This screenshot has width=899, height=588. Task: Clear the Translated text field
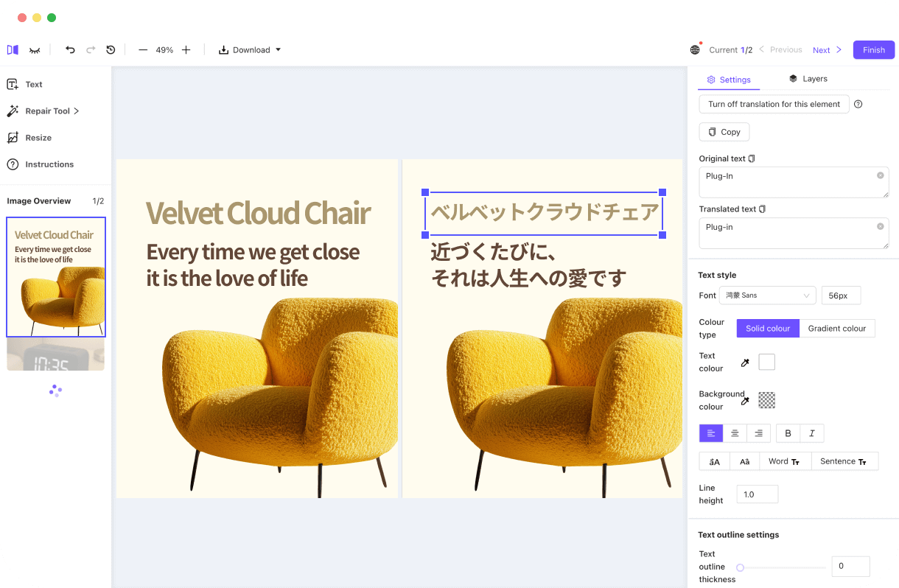(x=880, y=226)
